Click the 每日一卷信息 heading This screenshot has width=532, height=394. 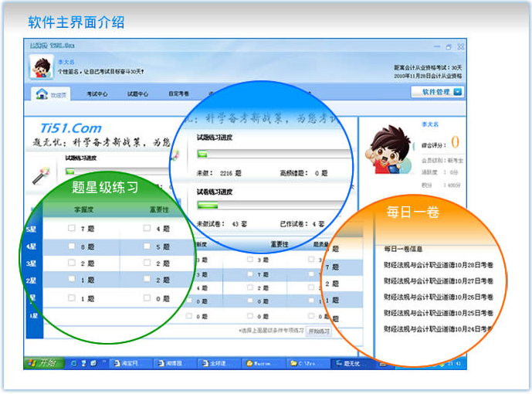(x=403, y=249)
